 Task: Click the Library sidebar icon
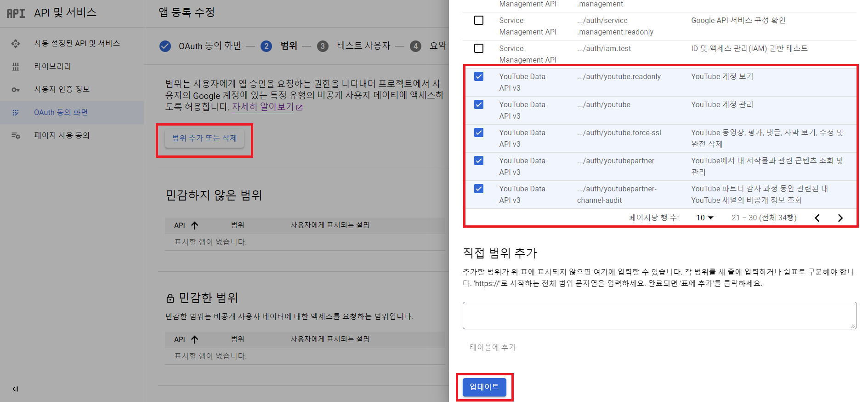16,66
